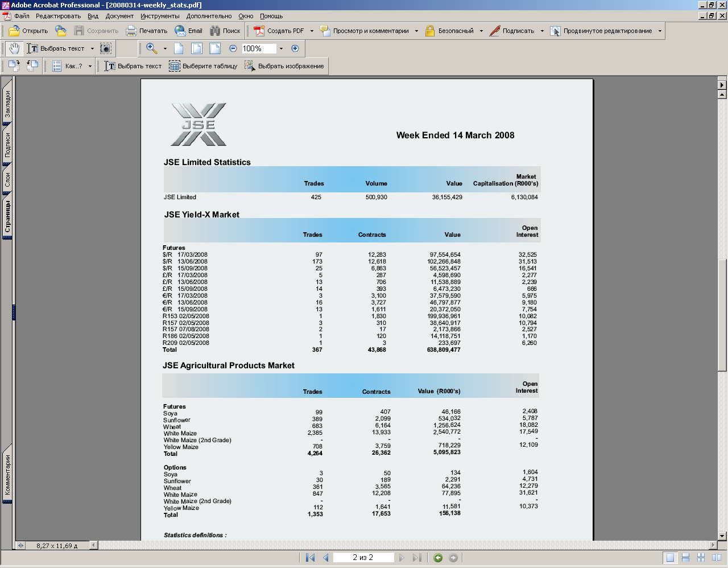
Task: Click the Выбрать изображение tool
Action: pos(284,66)
